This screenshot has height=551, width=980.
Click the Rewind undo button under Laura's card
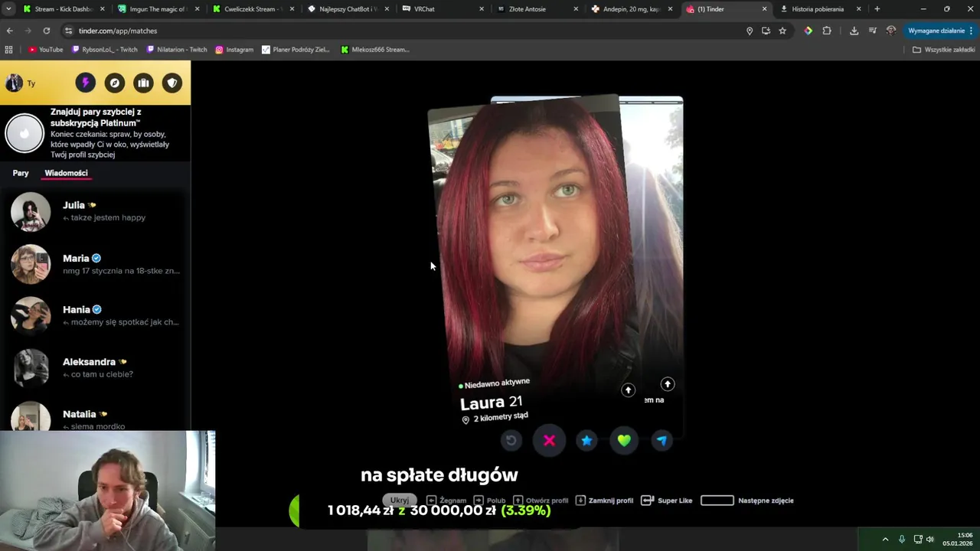click(x=511, y=440)
